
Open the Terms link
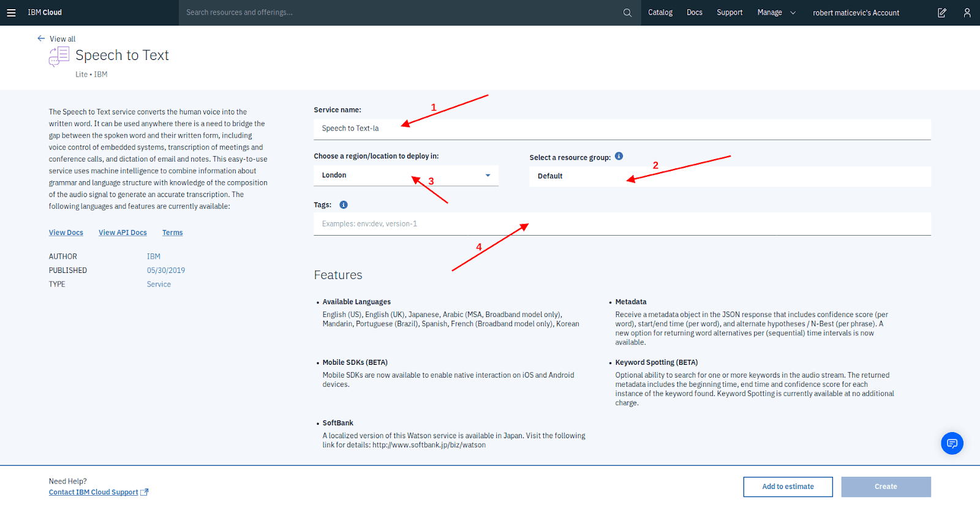click(x=173, y=233)
